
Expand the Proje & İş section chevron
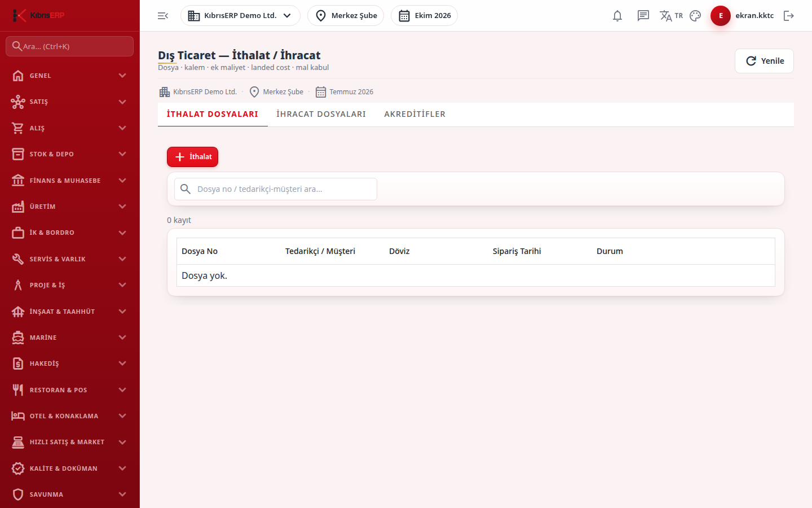coord(122,285)
